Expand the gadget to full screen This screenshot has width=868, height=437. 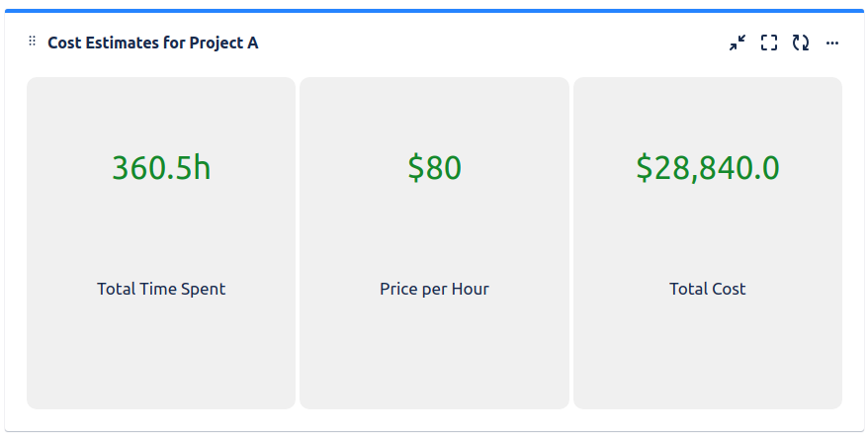click(x=769, y=43)
